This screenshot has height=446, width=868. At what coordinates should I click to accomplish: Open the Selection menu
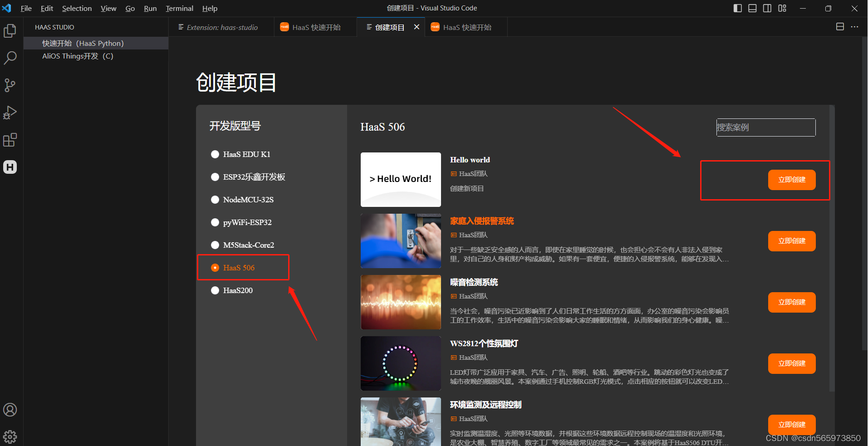pos(77,8)
